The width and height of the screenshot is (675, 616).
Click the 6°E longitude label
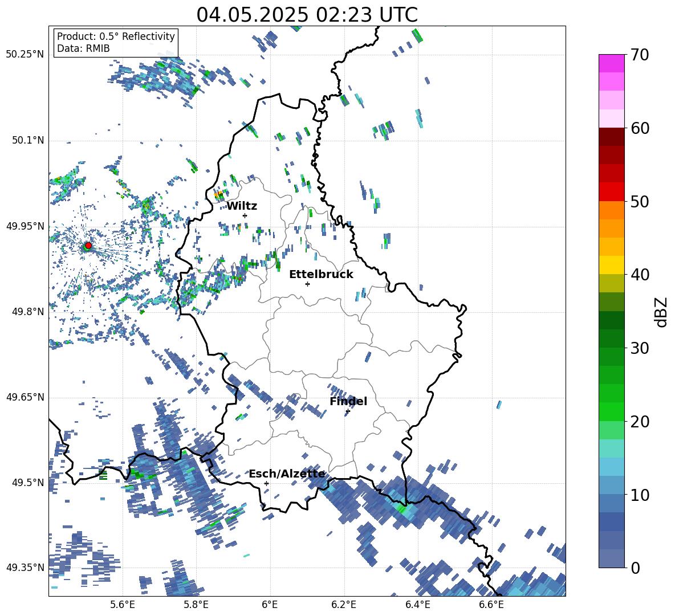click(270, 605)
